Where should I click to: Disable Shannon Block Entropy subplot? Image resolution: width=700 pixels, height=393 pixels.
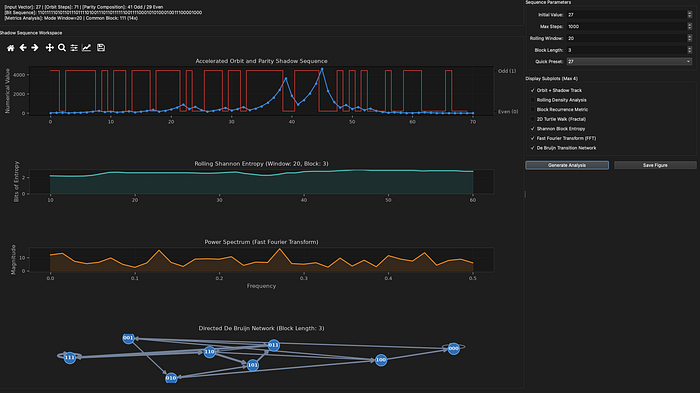click(x=533, y=129)
